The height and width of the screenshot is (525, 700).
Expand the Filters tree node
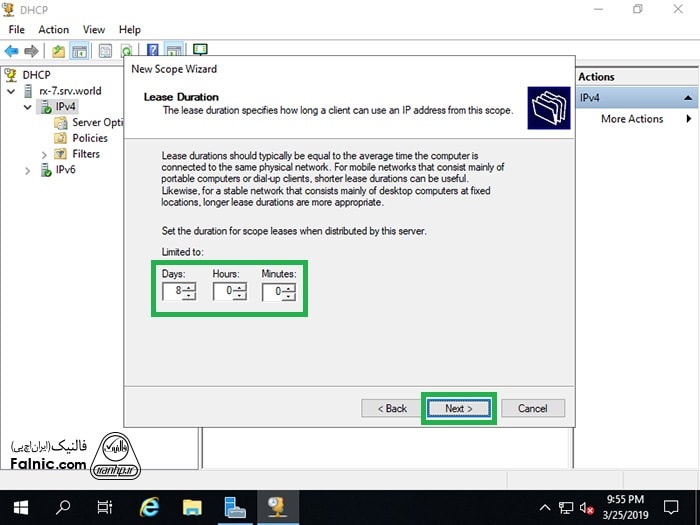coord(44,155)
